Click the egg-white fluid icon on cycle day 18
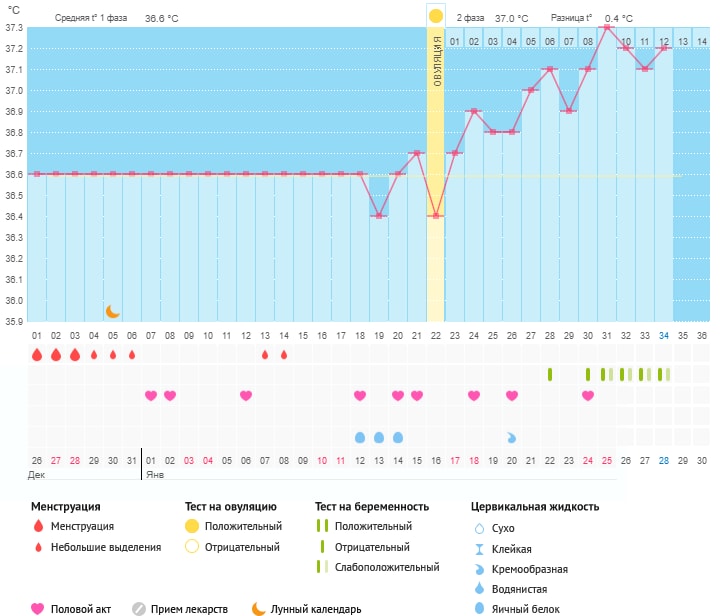720x616 pixels. (x=360, y=437)
